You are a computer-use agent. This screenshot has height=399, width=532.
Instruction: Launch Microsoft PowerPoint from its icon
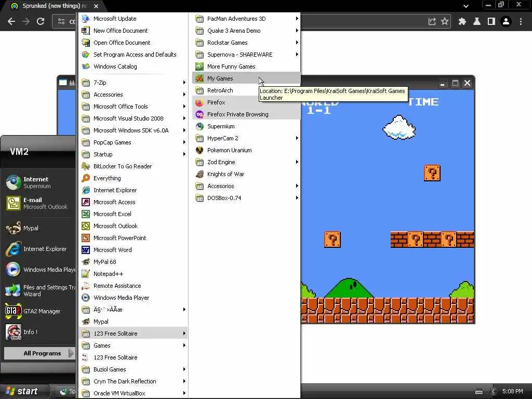86,238
